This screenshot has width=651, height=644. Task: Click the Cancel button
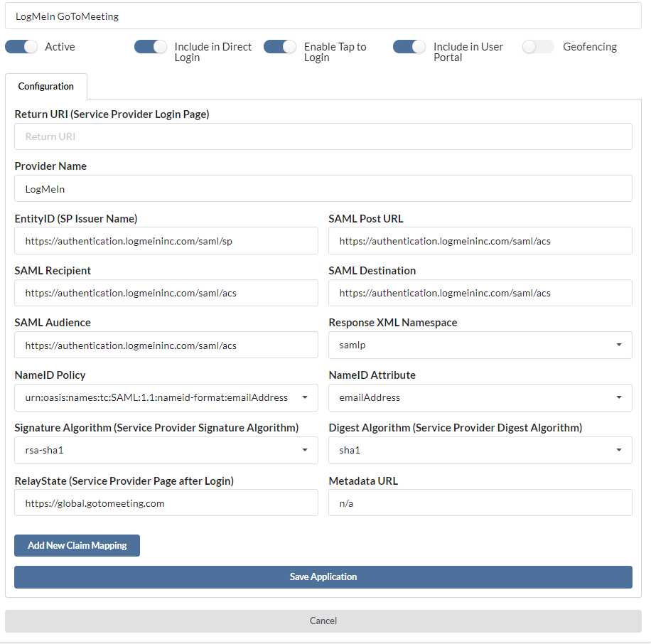(x=323, y=621)
